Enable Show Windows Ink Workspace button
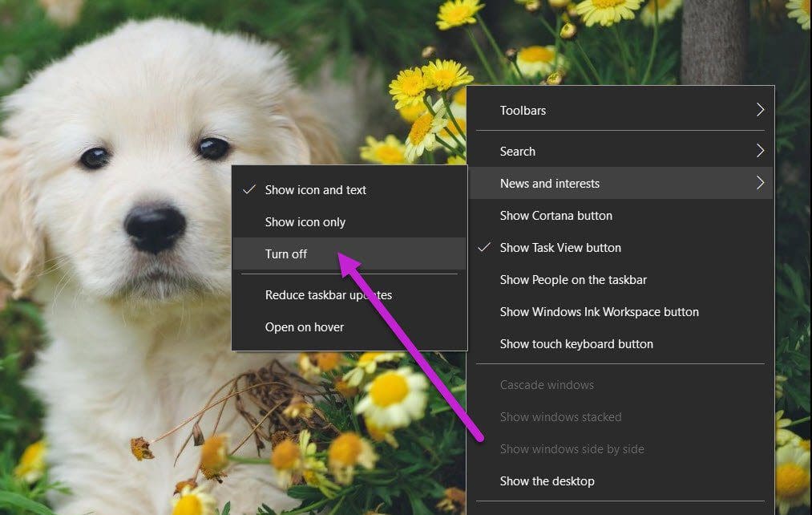 pyautogui.click(x=620, y=312)
